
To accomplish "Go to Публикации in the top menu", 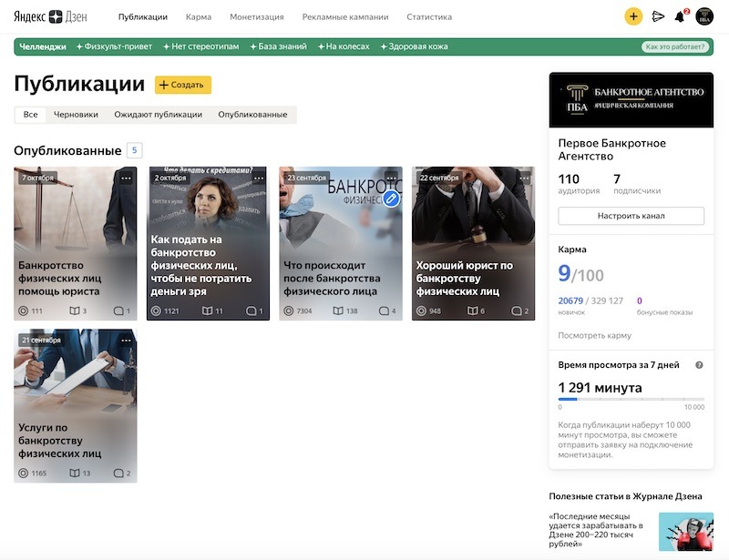I will (x=143, y=16).
